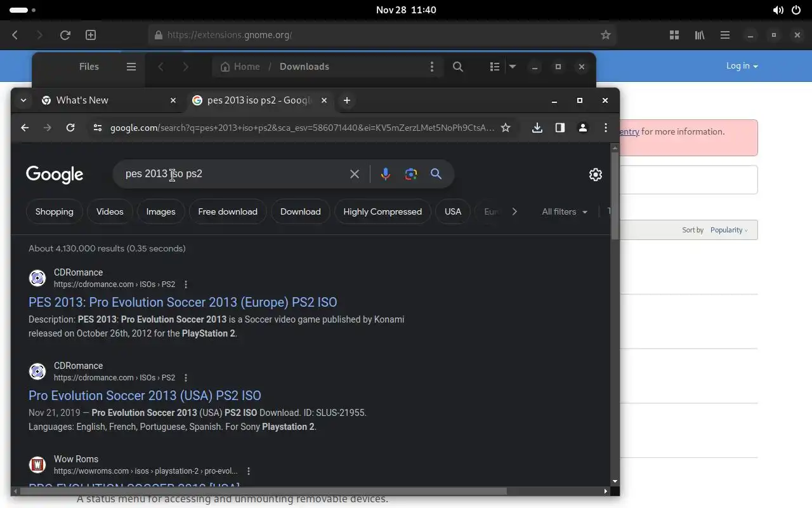Apply the Free download filter chip
812x508 pixels.
click(x=228, y=211)
